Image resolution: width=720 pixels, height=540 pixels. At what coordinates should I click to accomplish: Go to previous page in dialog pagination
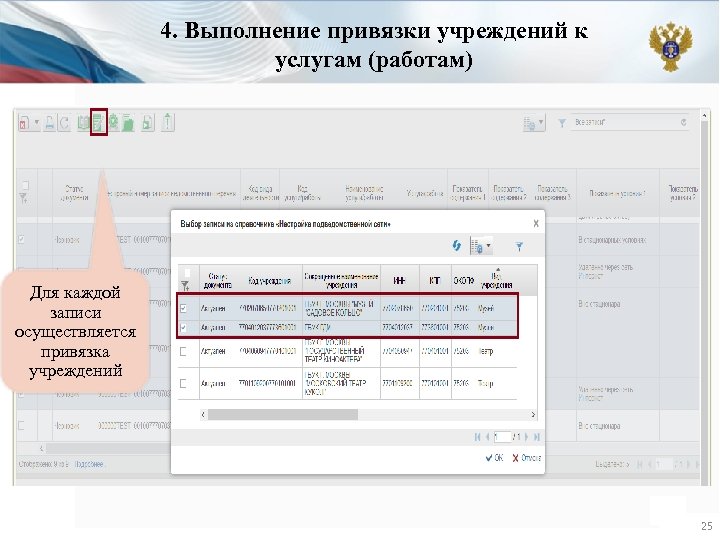tap(487, 437)
